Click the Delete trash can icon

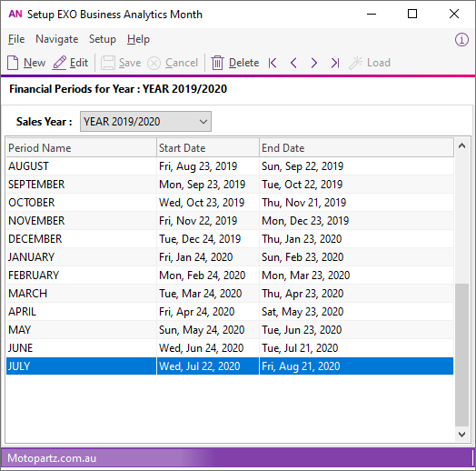217,63
